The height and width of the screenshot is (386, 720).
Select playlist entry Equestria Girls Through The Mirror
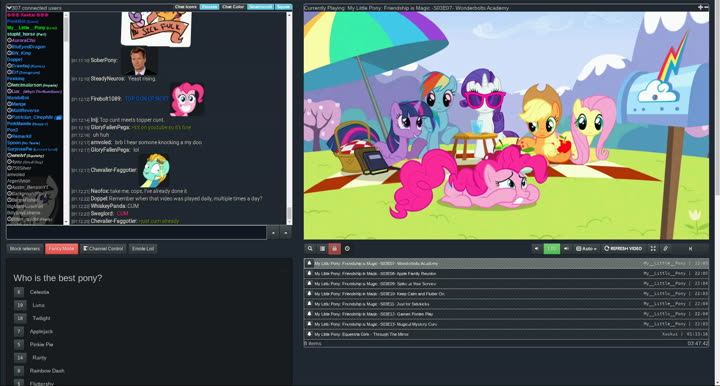click(506, 334)
